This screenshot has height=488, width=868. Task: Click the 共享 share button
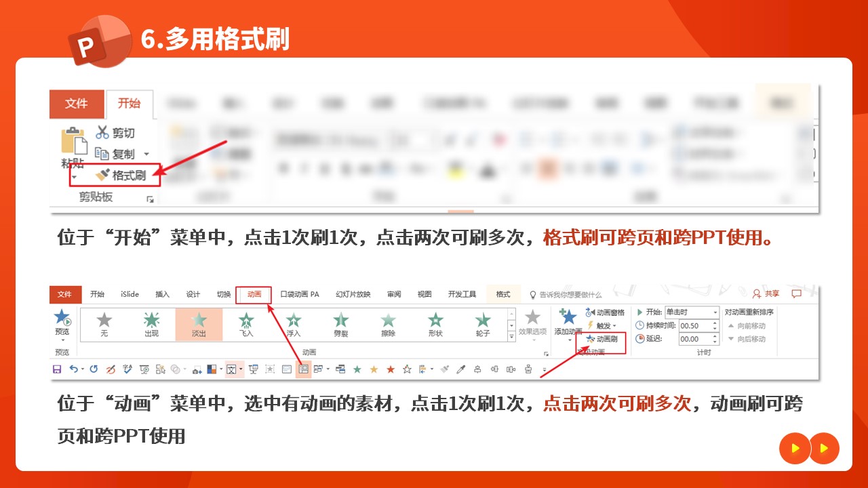tap(766, 294)
